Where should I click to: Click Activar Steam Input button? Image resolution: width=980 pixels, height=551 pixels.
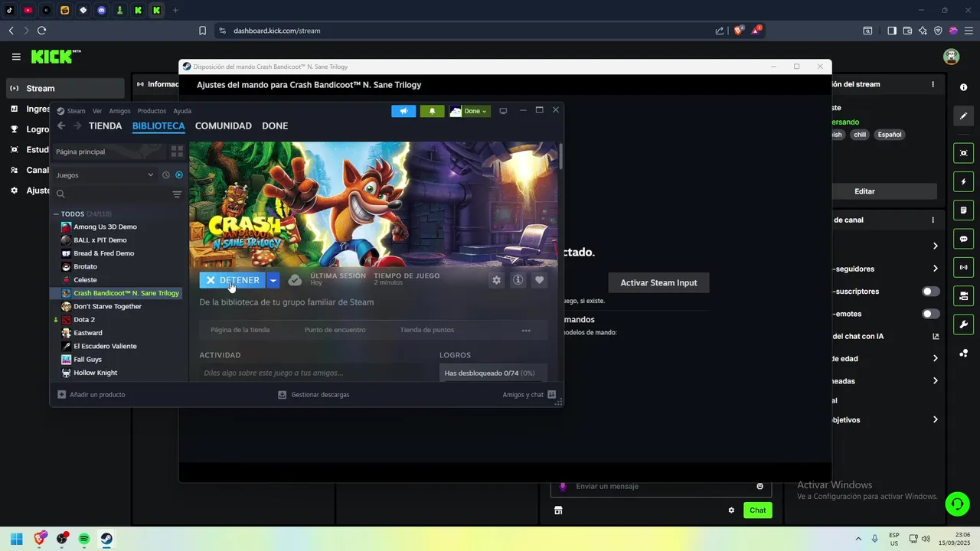point(658,282)
